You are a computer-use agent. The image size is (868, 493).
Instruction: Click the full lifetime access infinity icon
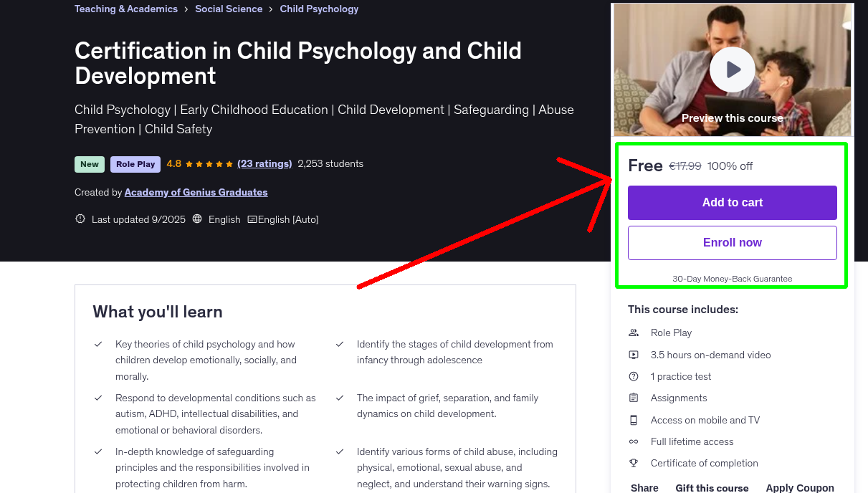pyautogui.click(x=634, y=441)
